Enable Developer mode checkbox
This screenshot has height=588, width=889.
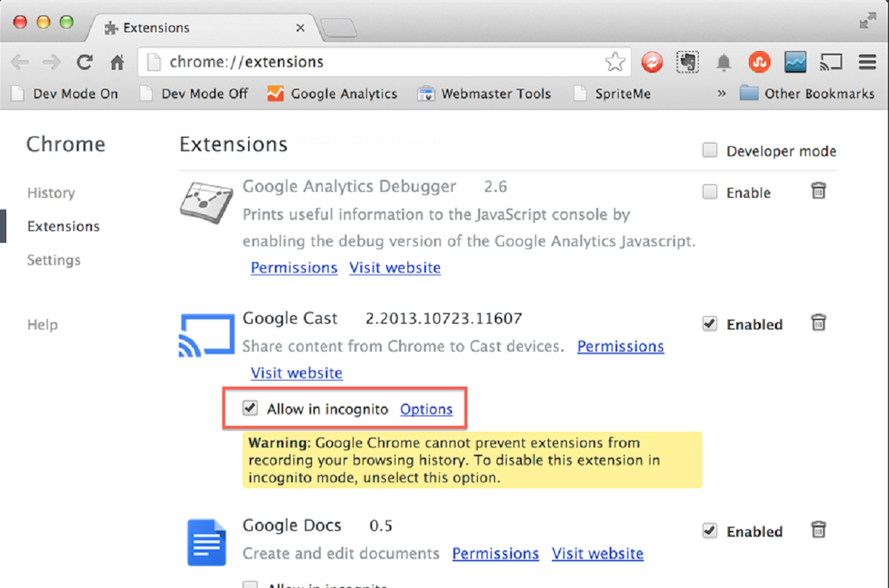coord(710,151)
